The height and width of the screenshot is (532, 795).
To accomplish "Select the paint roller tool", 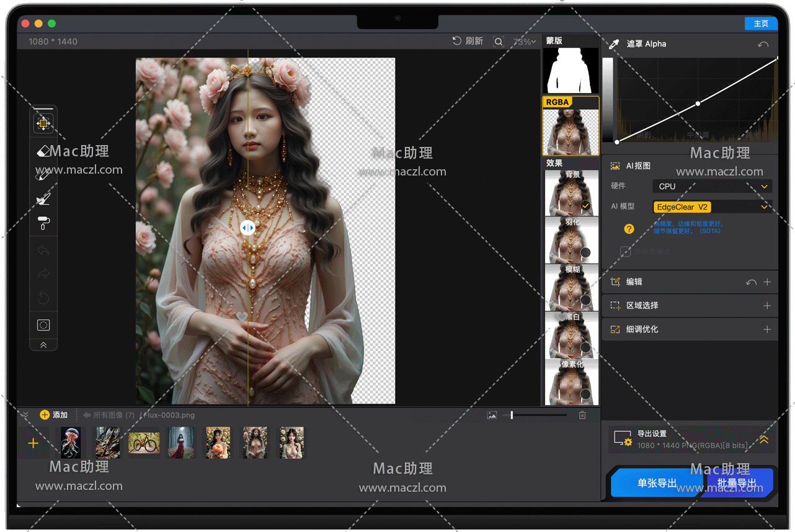I will tap(43, 223).
